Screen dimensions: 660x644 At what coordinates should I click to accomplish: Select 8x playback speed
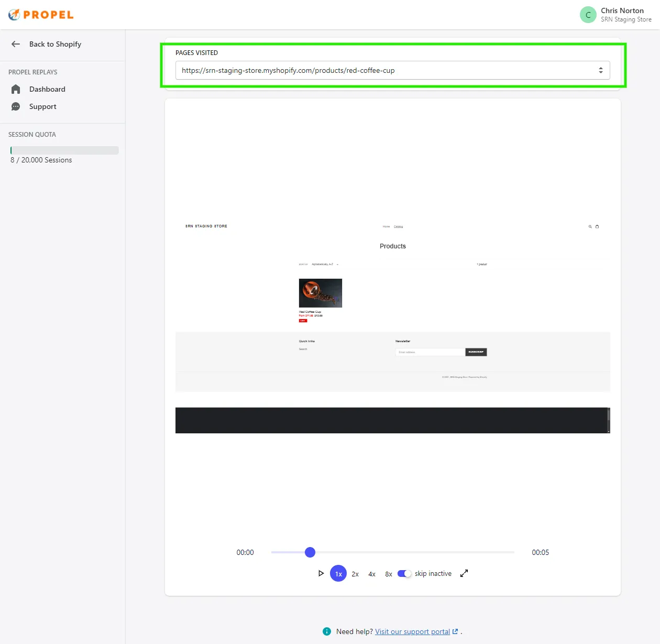coord(389,574)
